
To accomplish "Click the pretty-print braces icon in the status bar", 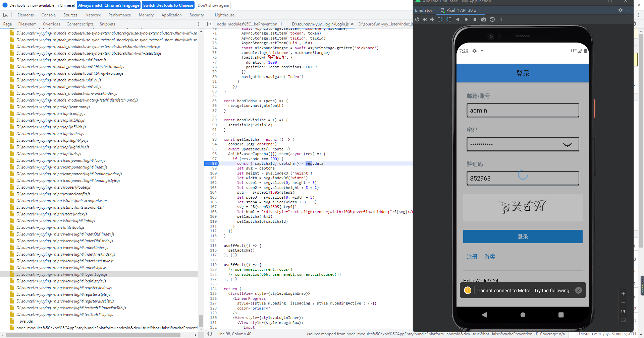I will click(x=210, y=334).
